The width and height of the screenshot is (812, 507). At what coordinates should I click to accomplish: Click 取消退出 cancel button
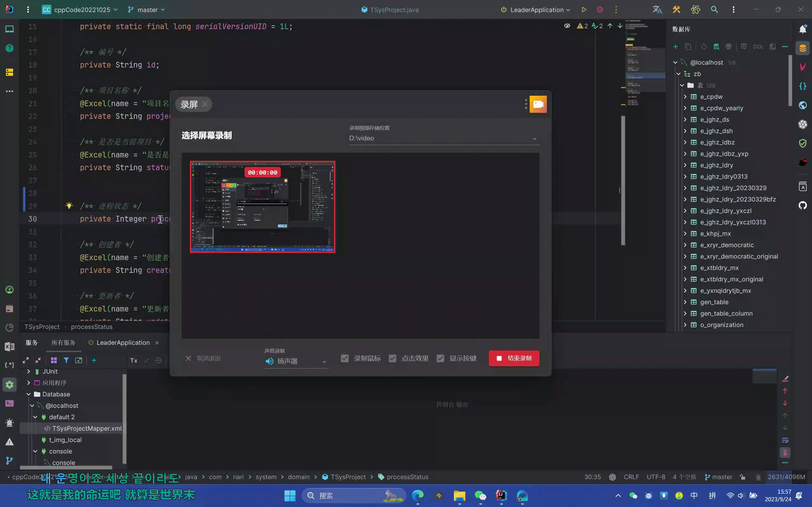pyautogui.click(x=203, y=358)
